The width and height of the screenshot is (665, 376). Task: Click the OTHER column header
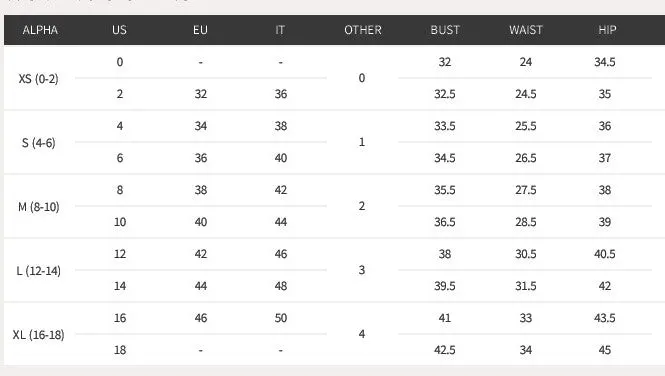[363, 30]
